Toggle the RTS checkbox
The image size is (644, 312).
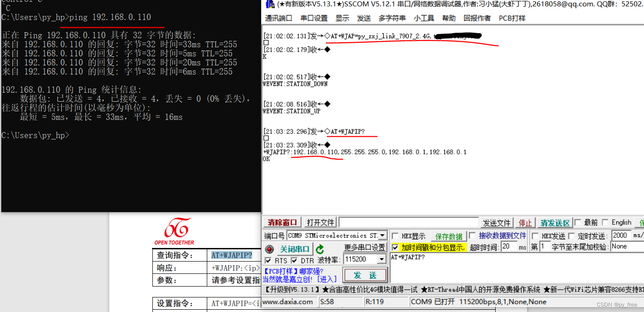pos(268,260)
